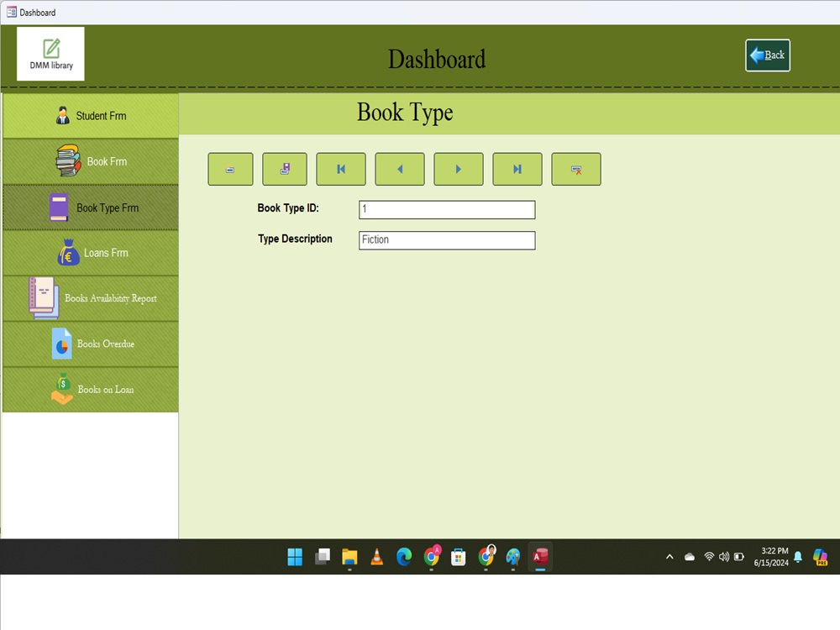Open File Explorer from the taskbar
Screen dimensions: 840x630
(x=349, y=557)
